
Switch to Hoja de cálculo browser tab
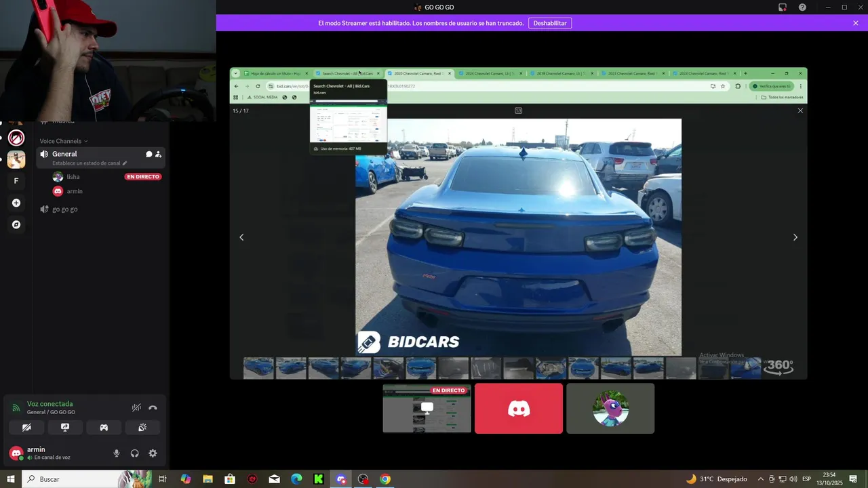point(276,73)
